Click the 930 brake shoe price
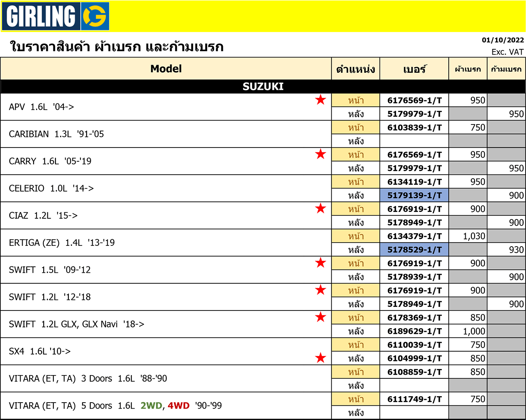The image size is (526, 420). pos(516,249)
